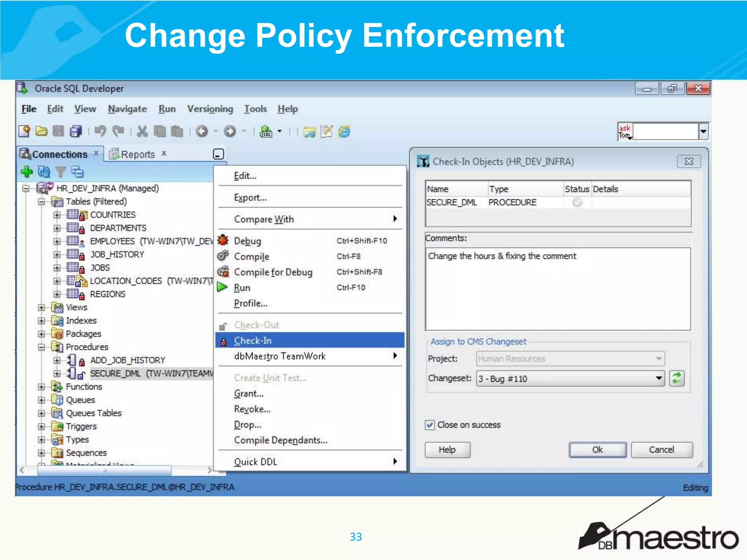
Task: Click the Copy toolbar icon
Action: (159, 131)
